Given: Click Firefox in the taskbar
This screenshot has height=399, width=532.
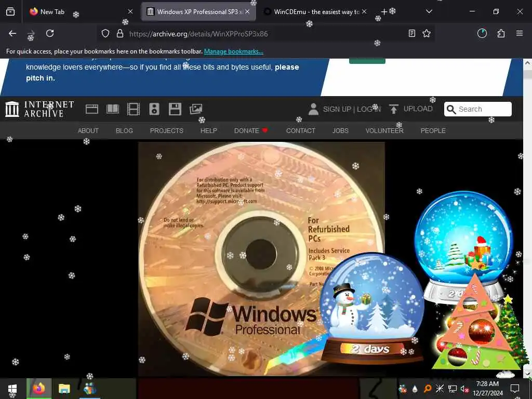Looking at the screenshot, I should 39,389.
